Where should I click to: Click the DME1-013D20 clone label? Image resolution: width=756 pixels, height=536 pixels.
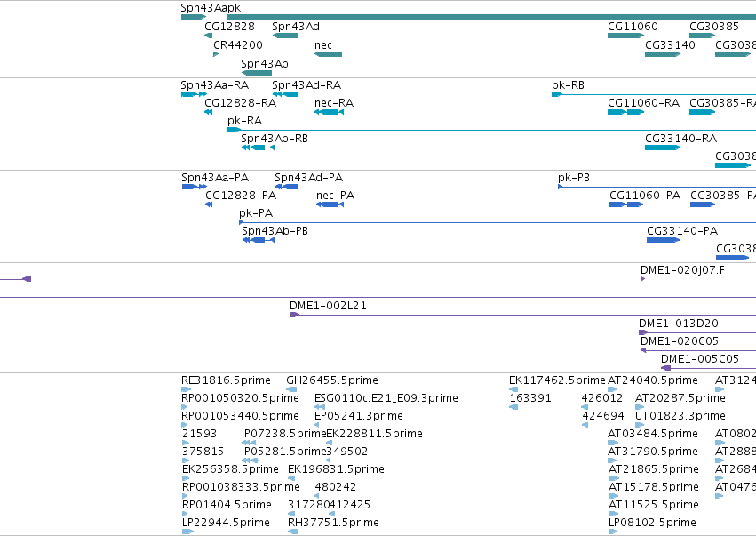tap(679, 324)
